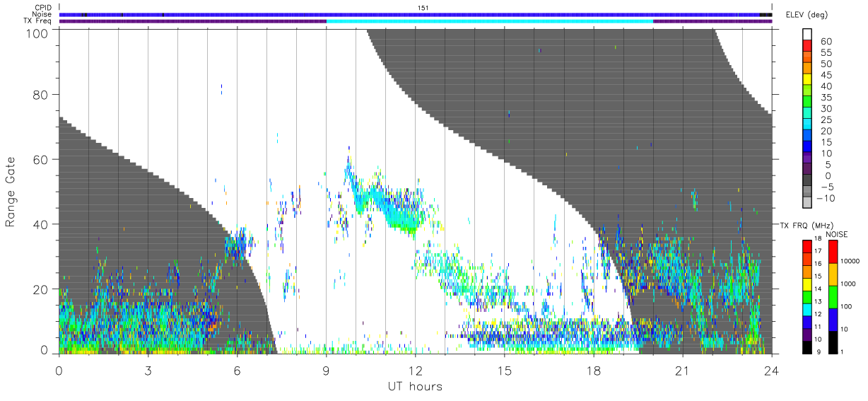Click the 15 tick on the UT hours axis

point(504,371)
